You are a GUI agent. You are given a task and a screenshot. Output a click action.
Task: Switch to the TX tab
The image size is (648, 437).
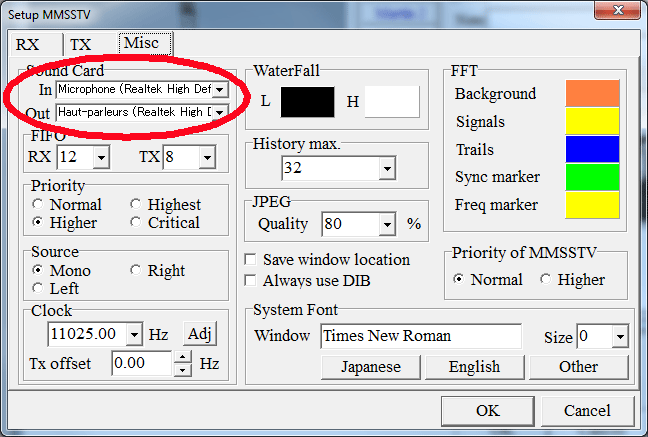coord(81,44)
